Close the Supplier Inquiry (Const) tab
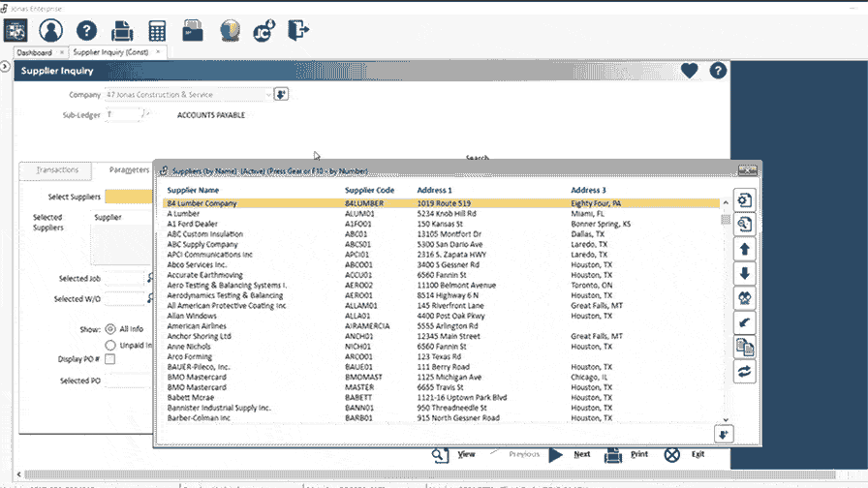The height and width of the screenshot is (488, 868). click(x=158, y=51)
